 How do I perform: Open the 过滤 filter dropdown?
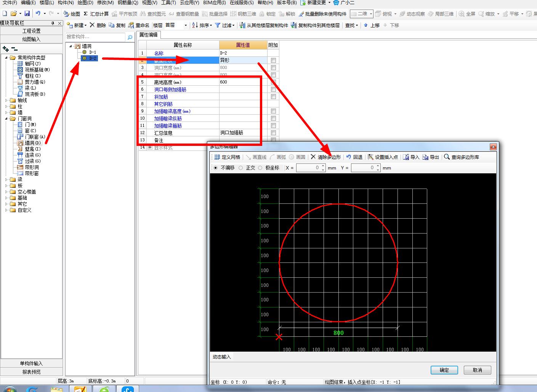click(225, 25)
